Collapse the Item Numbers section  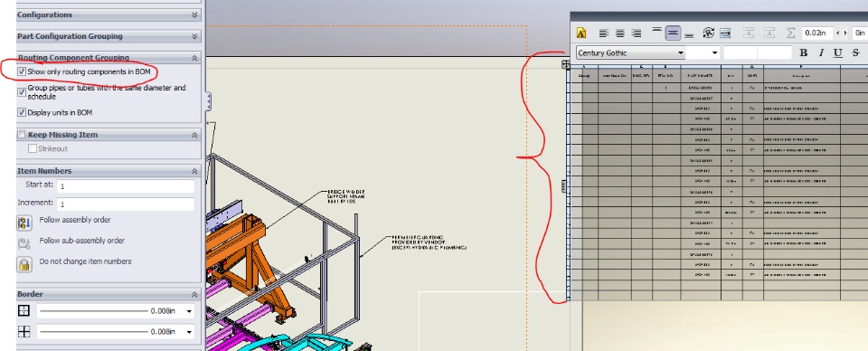(194, 171)
